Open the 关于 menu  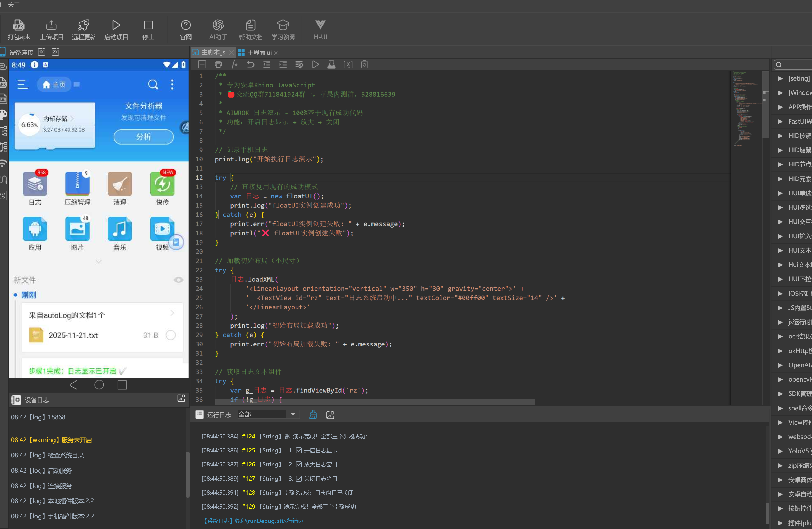[14, 4]
